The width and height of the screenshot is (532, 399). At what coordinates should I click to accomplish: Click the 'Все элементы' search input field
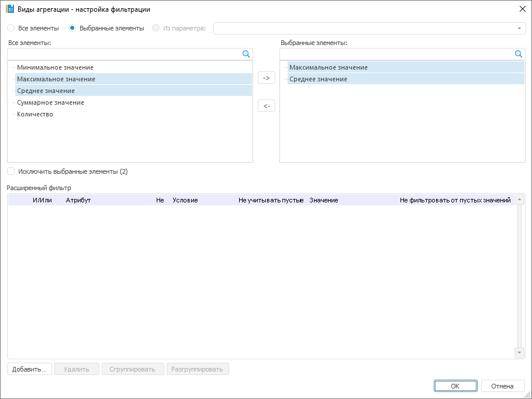coord(124,54)
